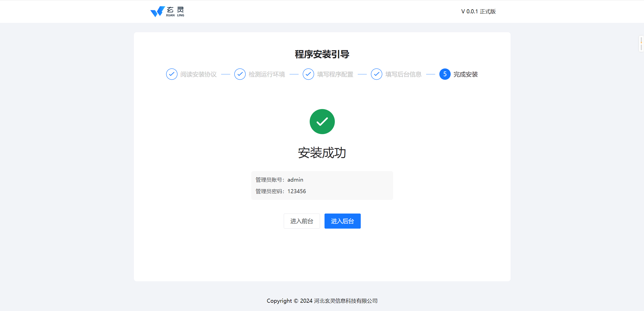
Task: Select the 阅读安装协议 step label
Action: point(198,74)
